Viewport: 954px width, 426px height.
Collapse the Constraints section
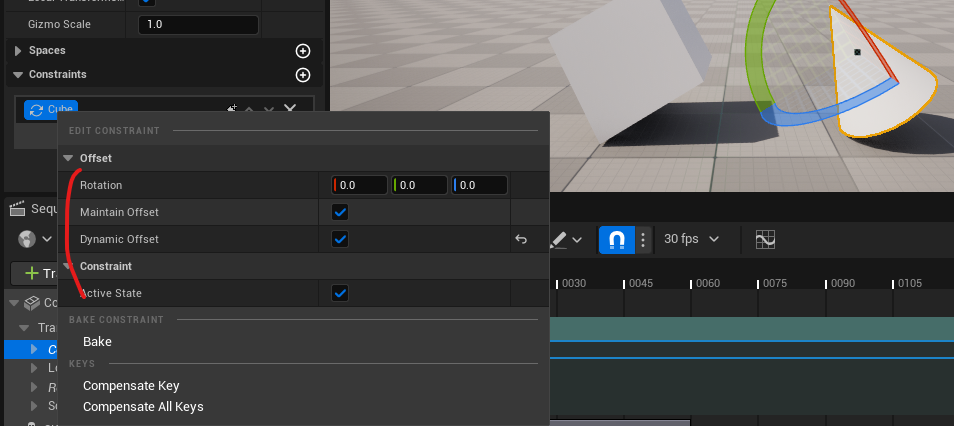pyautogui.click(x=18, y=74)
